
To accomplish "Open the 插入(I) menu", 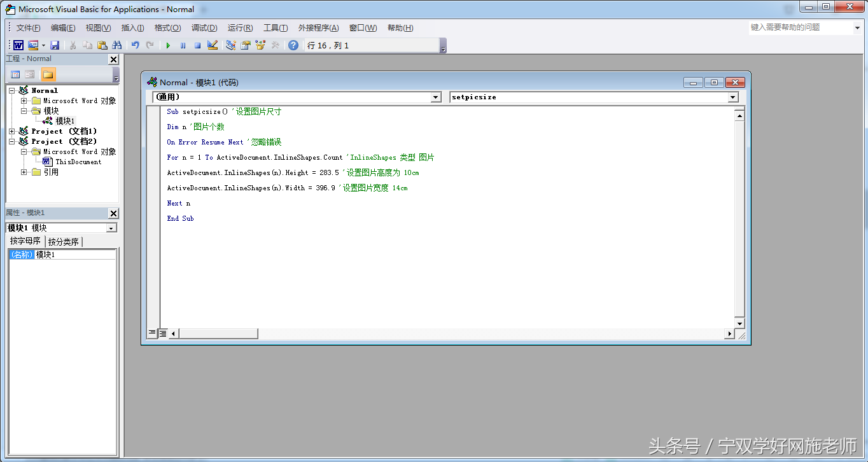I will point(132,28).
